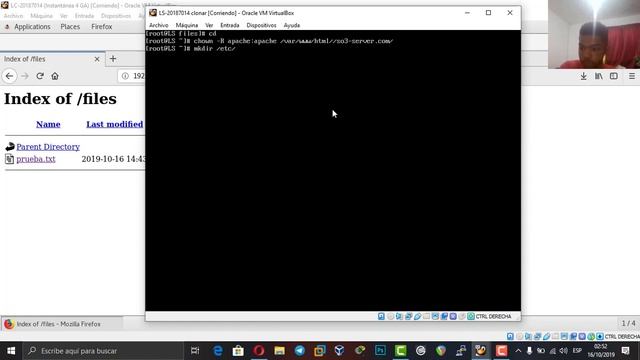This screenshot has width=640, height=360.
Task: Open Ver menu in front VirtualBox window
Action: (x=209, y=25)
